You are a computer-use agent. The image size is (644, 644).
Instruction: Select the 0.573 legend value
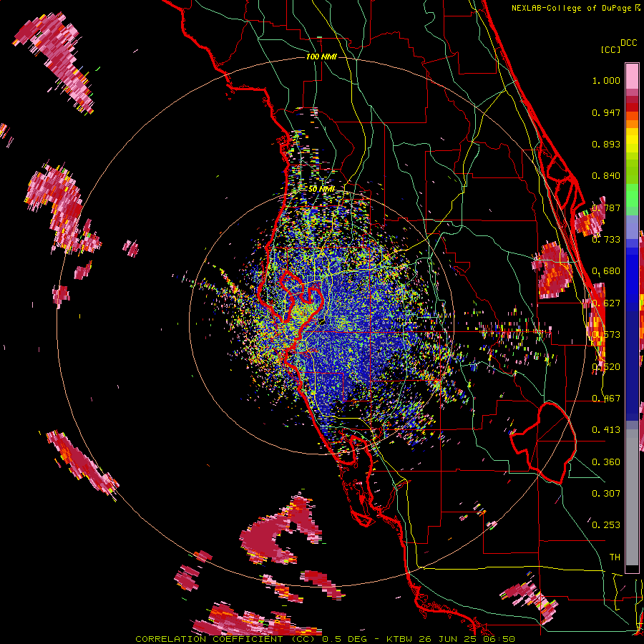606,335
